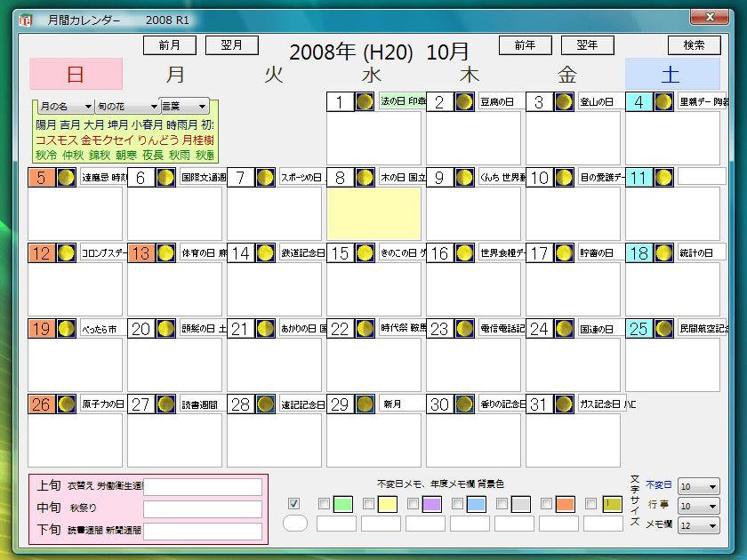
Task: Click the oval field below the checked checkbox
Action: [295, 523]
